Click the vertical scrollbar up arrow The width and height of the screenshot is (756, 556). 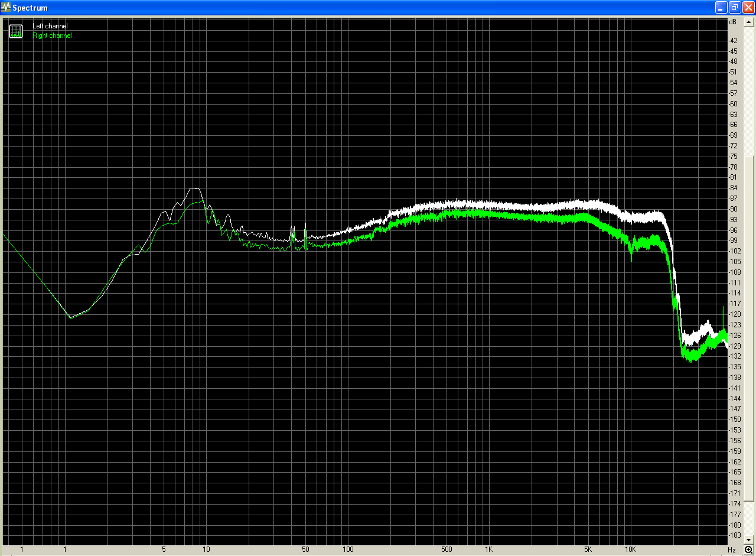[748, 22]
